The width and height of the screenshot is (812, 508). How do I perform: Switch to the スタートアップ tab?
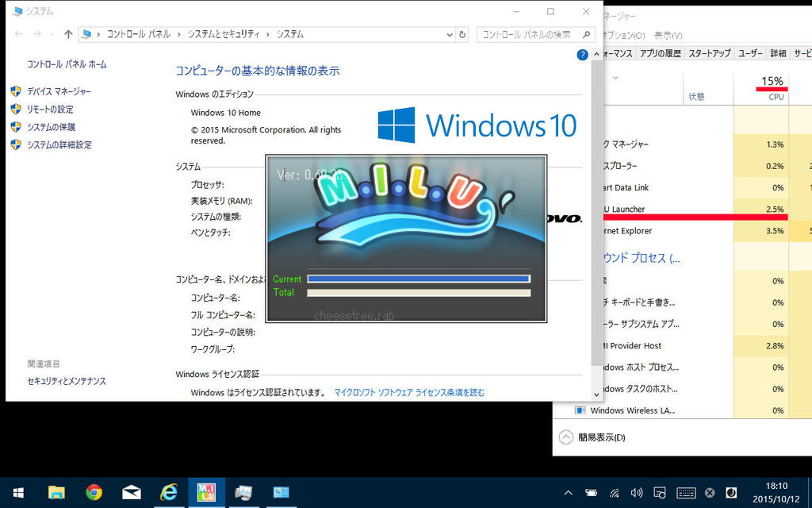click(x=709, y=53)
